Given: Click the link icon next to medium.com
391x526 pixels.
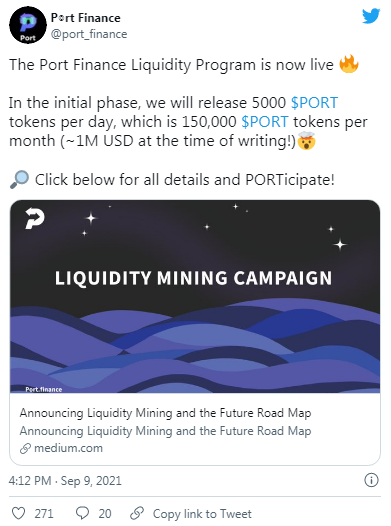Looking at the screenshot, I should (x=25, y=449).
